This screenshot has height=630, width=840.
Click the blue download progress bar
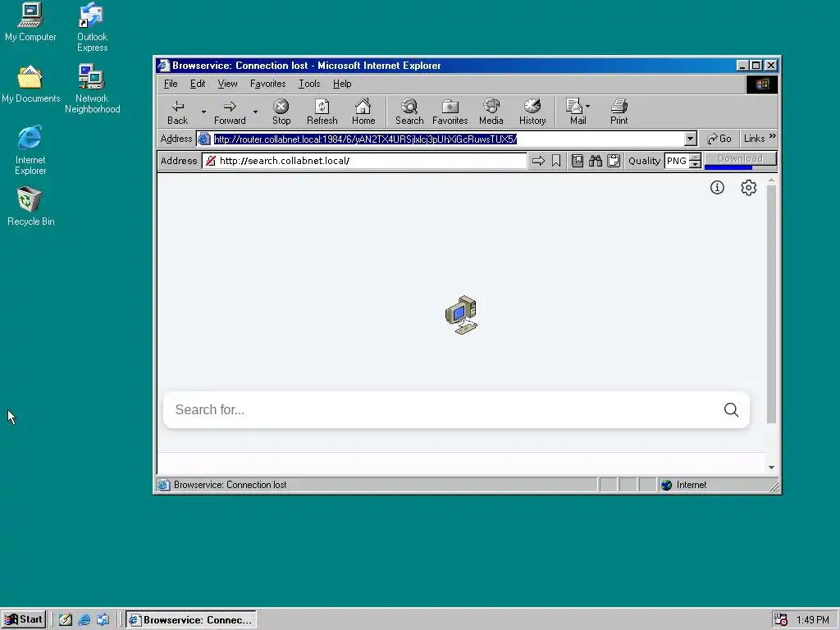pos(728,167)
